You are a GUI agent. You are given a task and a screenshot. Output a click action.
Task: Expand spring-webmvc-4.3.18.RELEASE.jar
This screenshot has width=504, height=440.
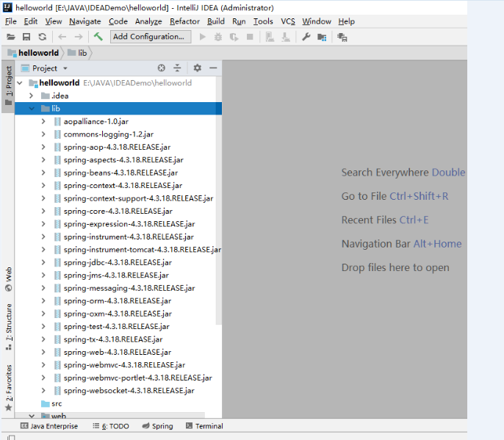pyautogui.click(x=43, y=365)
